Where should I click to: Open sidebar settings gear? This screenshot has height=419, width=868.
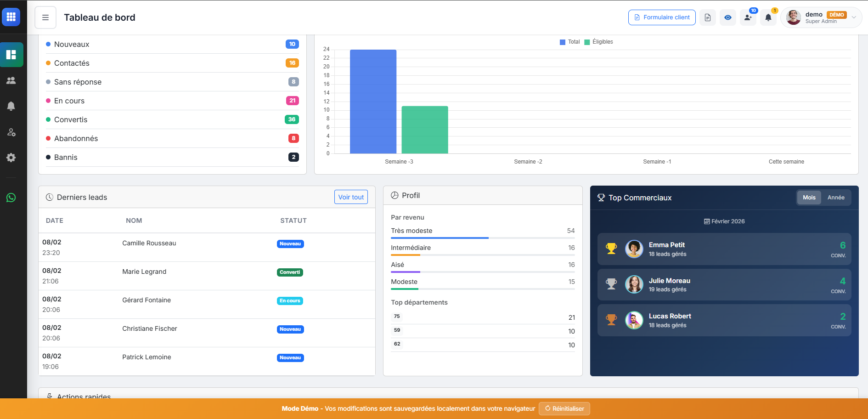click(11, 158)
